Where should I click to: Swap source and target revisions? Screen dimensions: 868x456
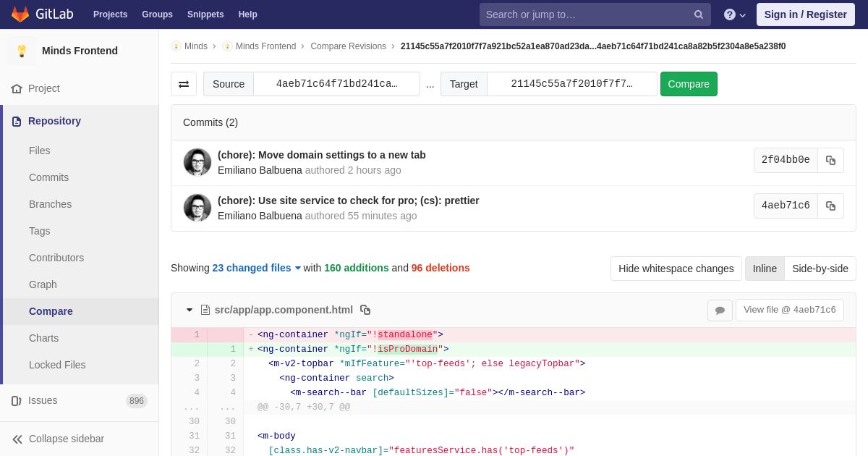click(x=184, y=84)
